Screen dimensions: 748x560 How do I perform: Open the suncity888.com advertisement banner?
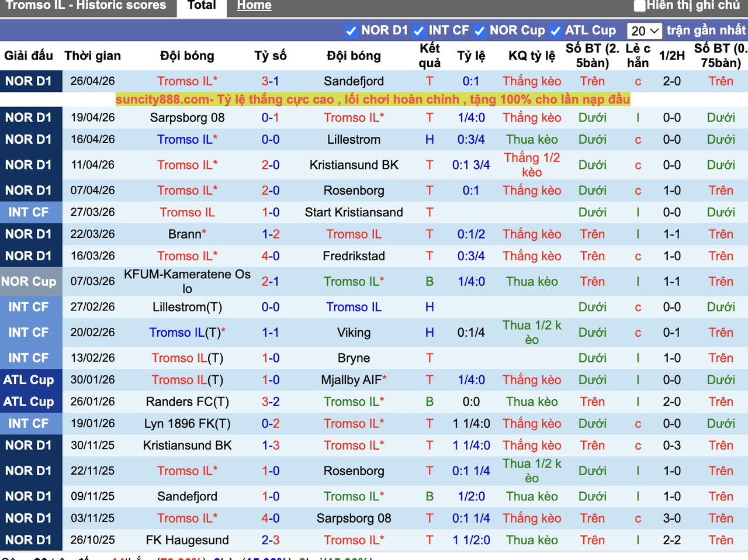[373, 99]
